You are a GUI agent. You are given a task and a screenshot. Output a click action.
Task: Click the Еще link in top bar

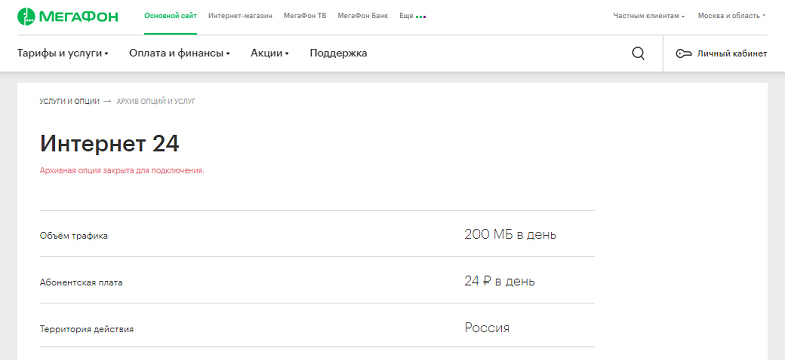pos(406,16)
